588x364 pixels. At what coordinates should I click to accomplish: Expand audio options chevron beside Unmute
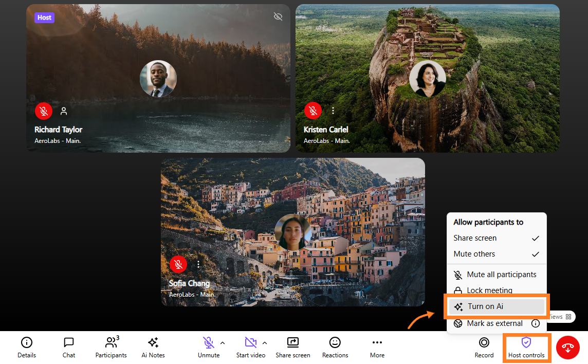point(223,343)
